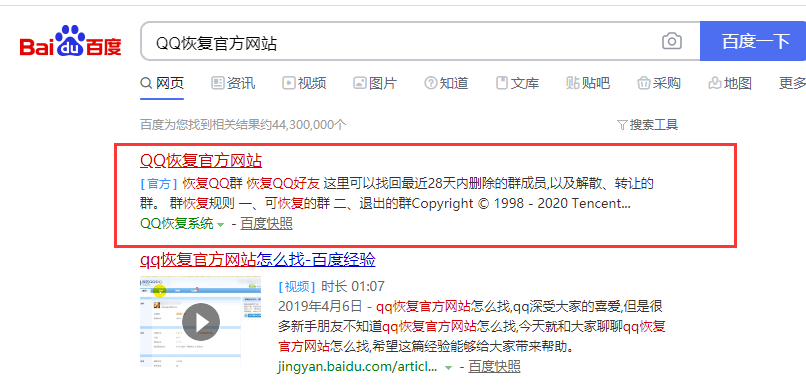Click the 2019年4月6日 date text
The height and width of the screenshot is (386, 806).
pos(320,307)
